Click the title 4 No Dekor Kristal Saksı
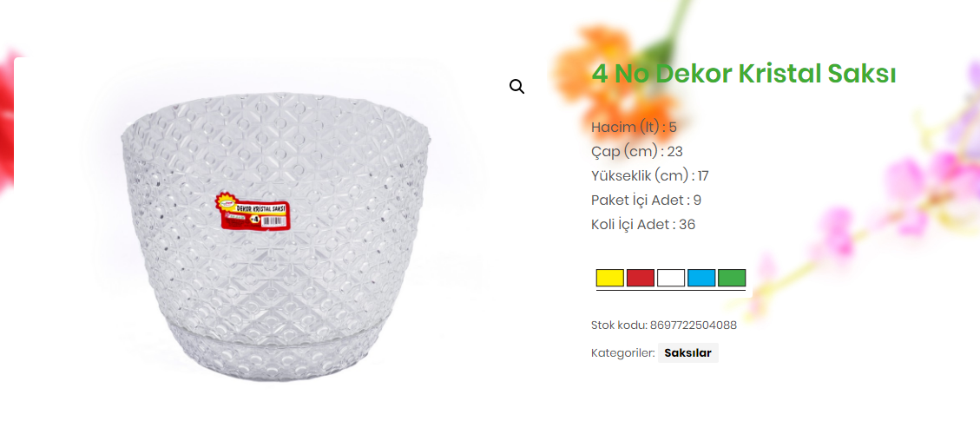The image size is (980, 434). click(x=744, y=74)
